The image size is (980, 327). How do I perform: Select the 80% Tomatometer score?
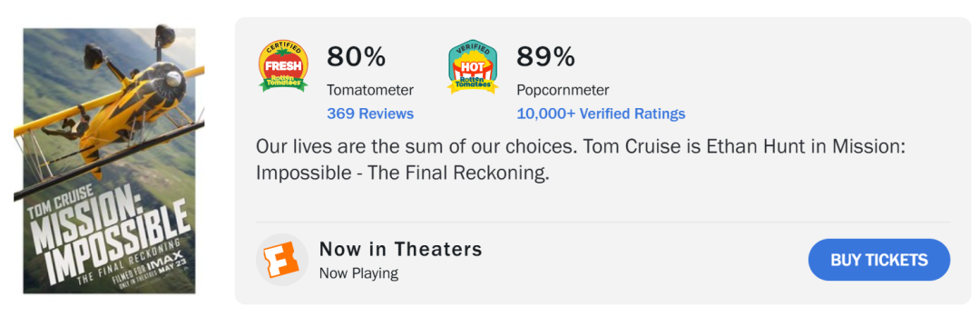(x=357, y=57)
